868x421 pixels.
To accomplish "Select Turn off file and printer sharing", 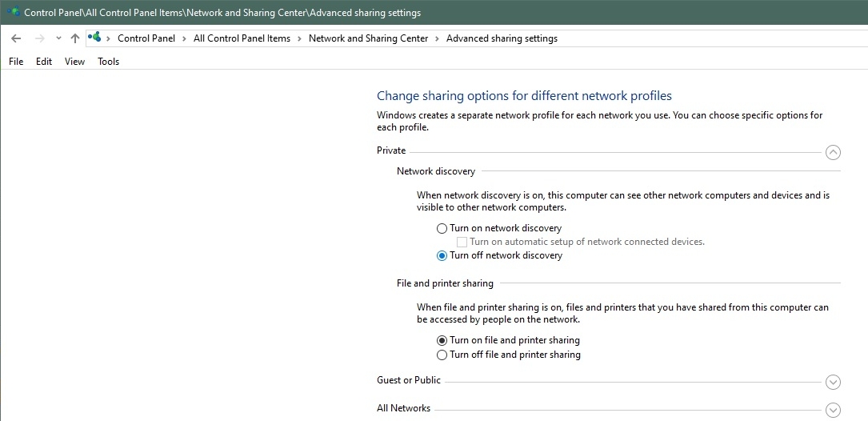I will coord(442,355).
